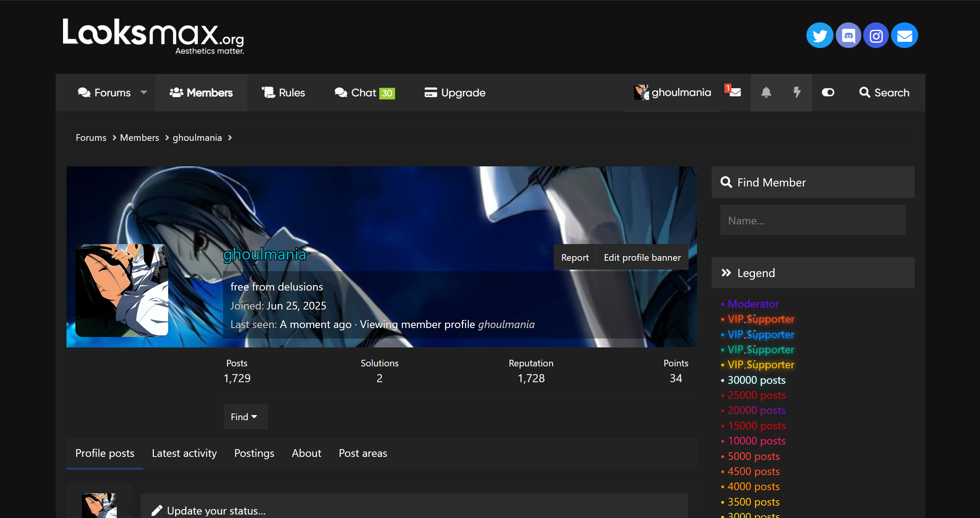Image resolution: width=980 pixels, height=518 pixels.
Task: Click the Posts count 1,729
Action: point(237,378)
